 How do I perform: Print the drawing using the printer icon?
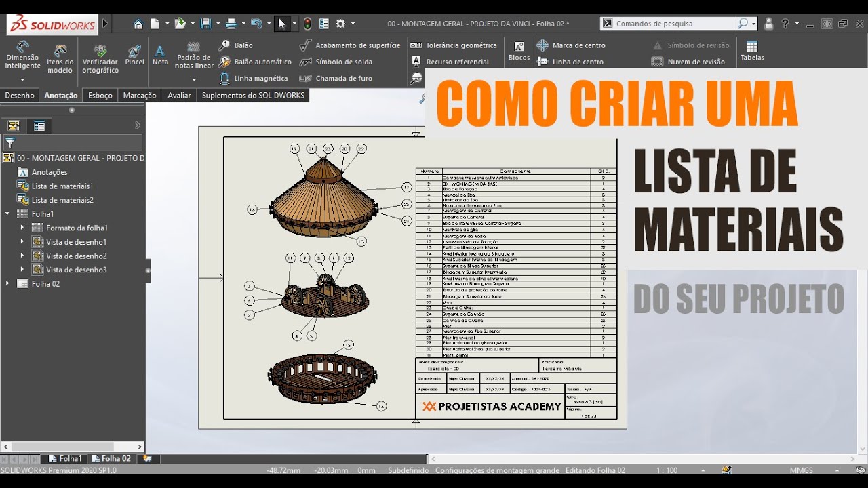coord(231,24)
